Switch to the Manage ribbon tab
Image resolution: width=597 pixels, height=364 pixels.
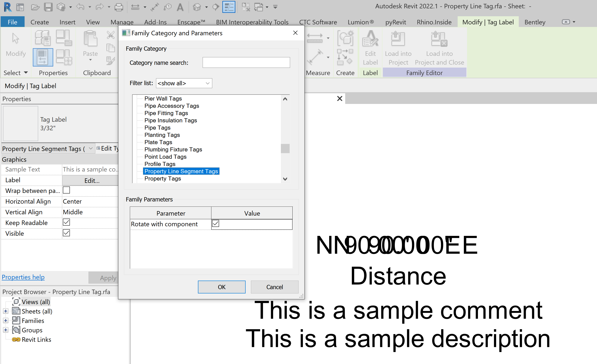point(122,22)
